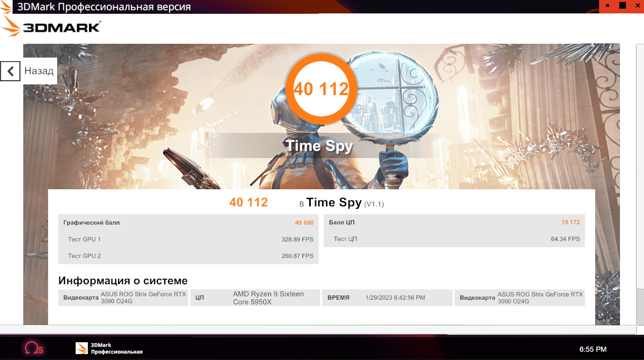Click the "ЦП" label in system info
644x360 pixels.
pyautogui.click(x=200, y=298)
